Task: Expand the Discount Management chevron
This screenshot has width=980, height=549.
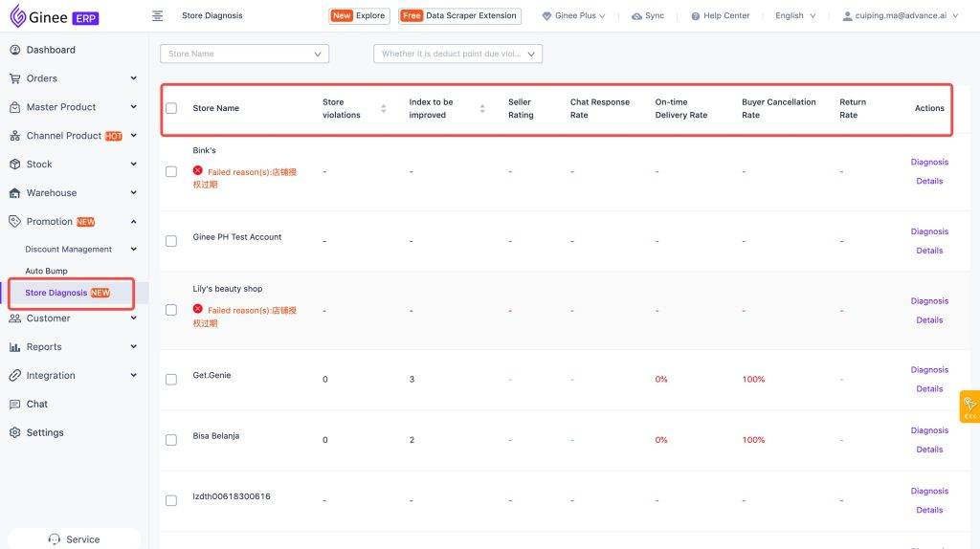Action: click(134, 249)
